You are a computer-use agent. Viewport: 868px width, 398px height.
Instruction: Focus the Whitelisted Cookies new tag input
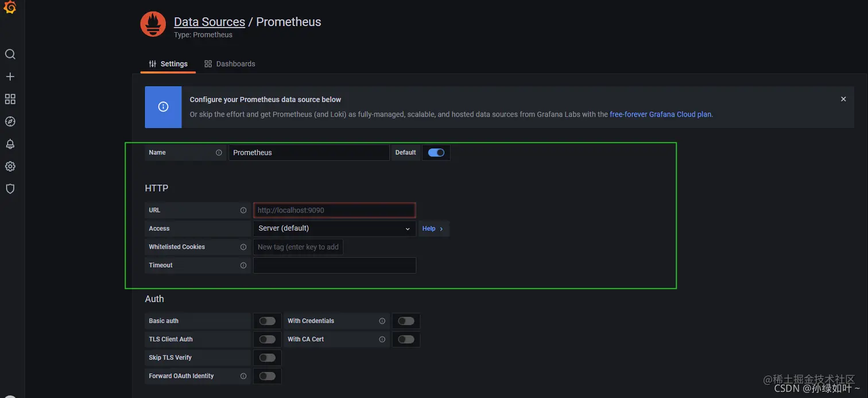[x=298, y=247]
